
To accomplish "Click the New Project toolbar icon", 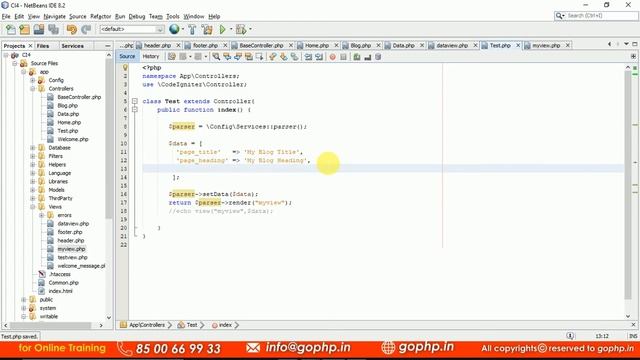I will click(x=24, y=29).
